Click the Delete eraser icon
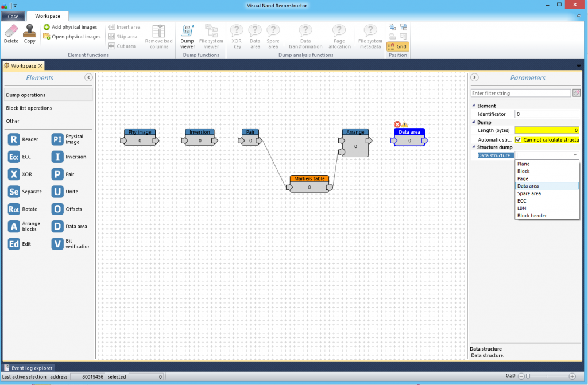588x385 pixels. (11, 31)
